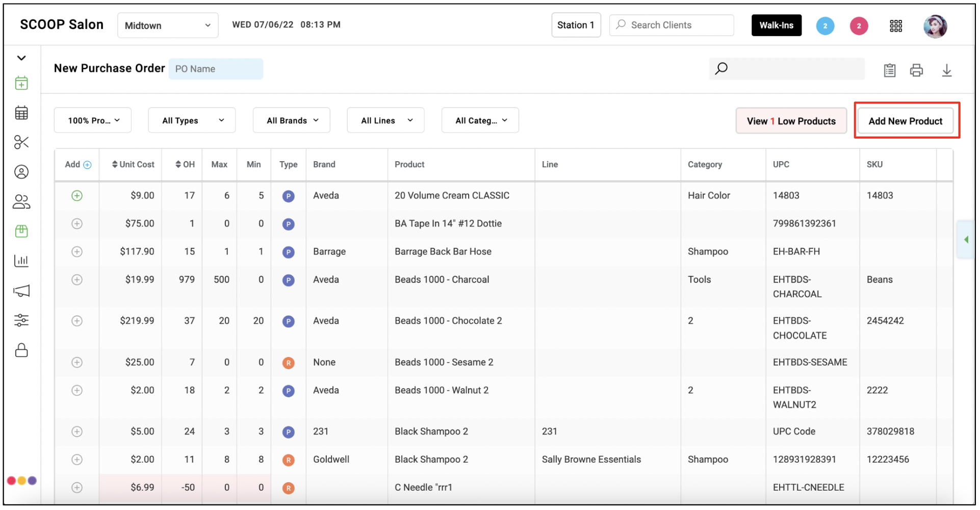Expand the All Types filter
980x510 pixels.
tap(192, 120)
